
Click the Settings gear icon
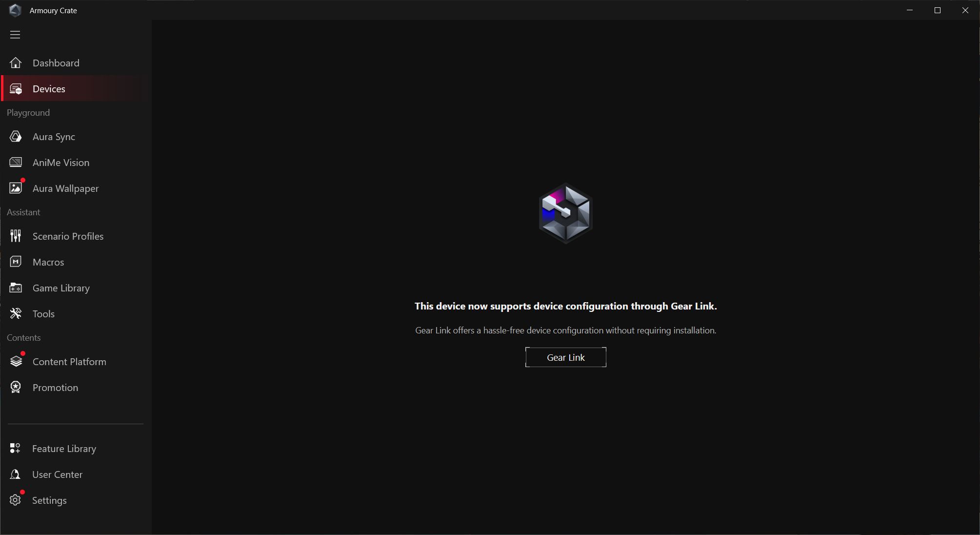coord(15,500)
